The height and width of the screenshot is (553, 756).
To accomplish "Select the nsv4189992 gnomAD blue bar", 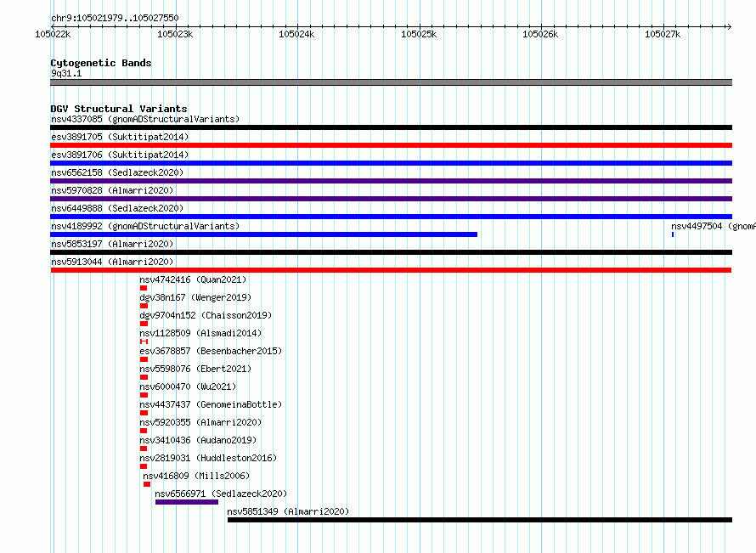I will click(x=263, y=234).
